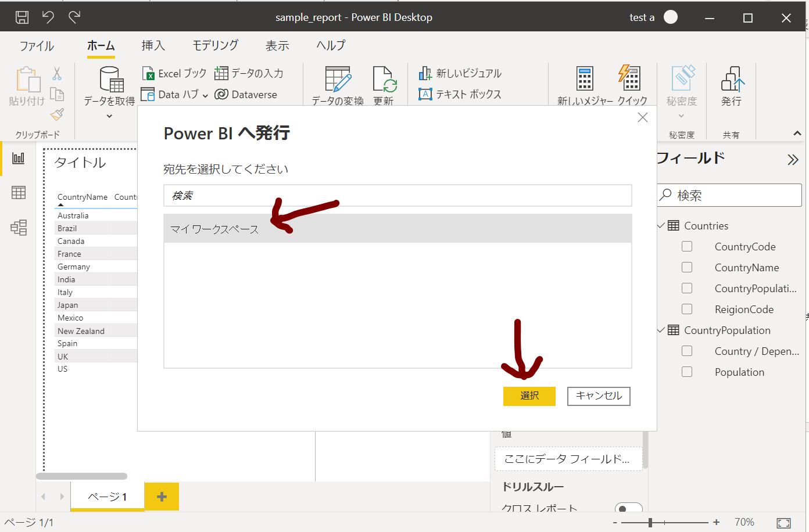Click the search box in publish dialog
Image resolution: width=809 pixels, height=532 pixels.
pyautogui.click(x=398, y=196)
